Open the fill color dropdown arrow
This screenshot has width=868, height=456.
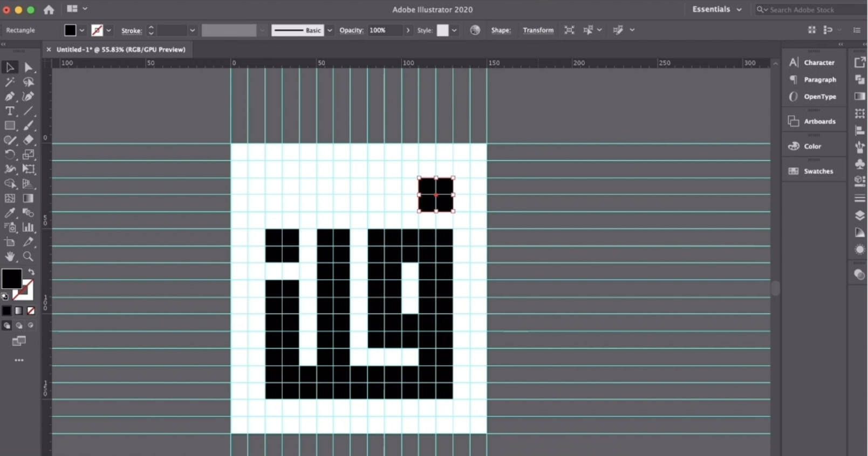tap(82, 30)
